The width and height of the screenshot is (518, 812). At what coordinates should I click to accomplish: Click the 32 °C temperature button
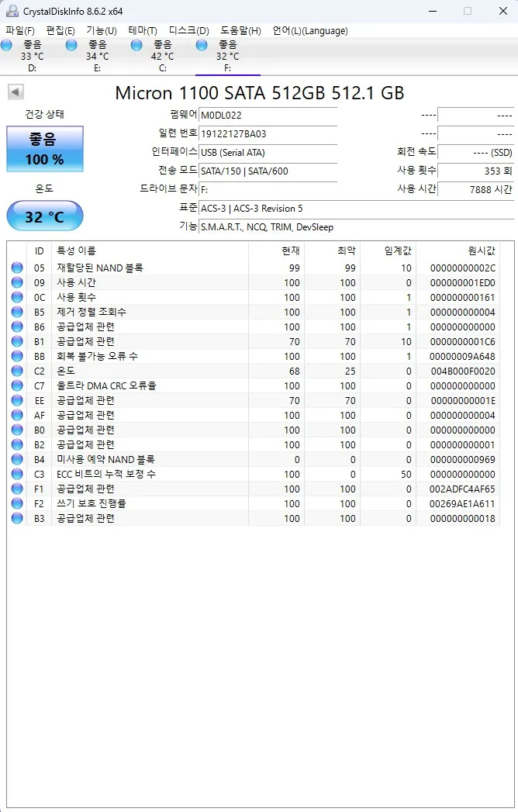tap(44, 216)
